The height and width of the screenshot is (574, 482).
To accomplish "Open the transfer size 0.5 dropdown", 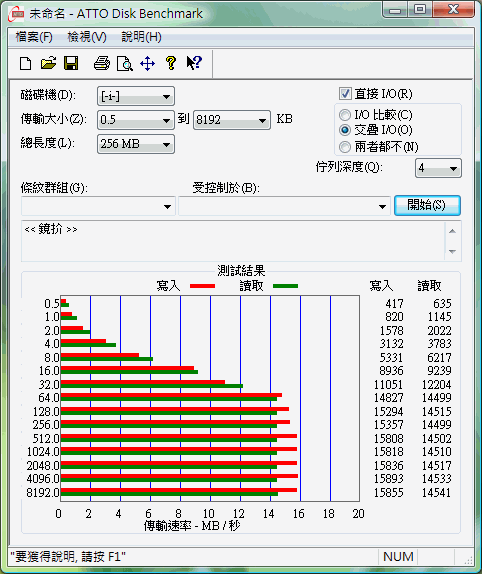I will click(x=136, y=120).
